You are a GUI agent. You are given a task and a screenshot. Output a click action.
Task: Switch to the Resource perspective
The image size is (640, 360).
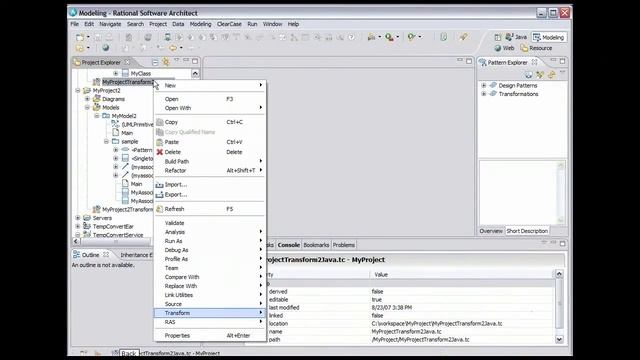tap(536, 48)
